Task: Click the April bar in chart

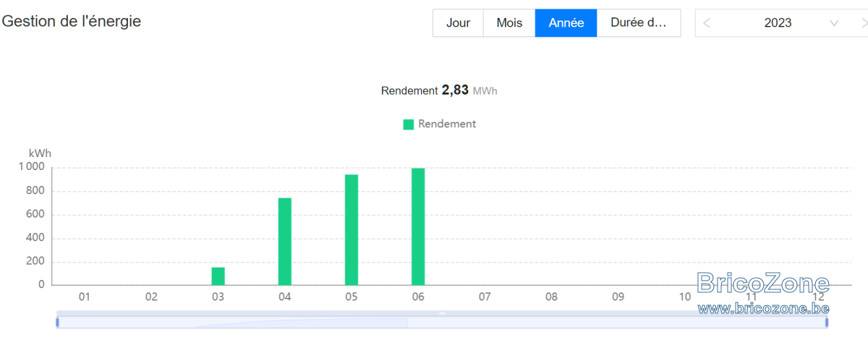Action: [x=285, y=242]
